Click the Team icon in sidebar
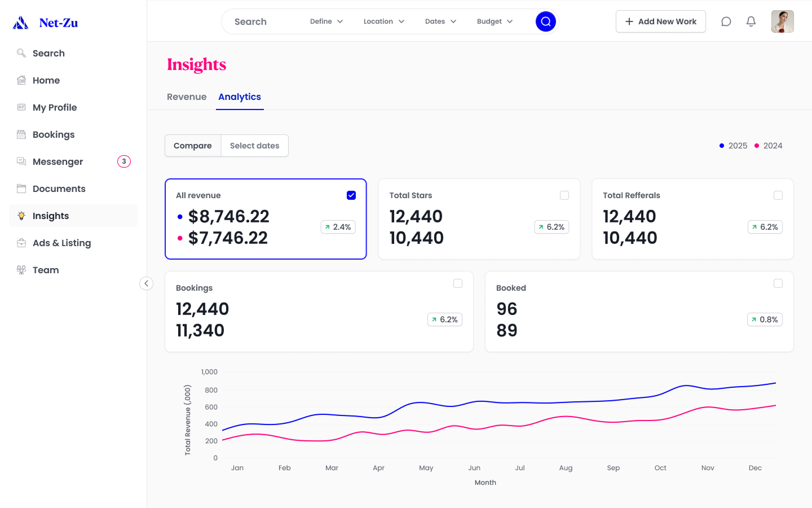 click(21, 270)
